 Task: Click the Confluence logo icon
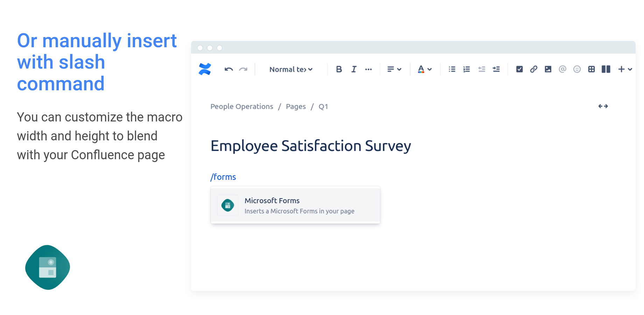pyautogui.click(x=205, y=69)
